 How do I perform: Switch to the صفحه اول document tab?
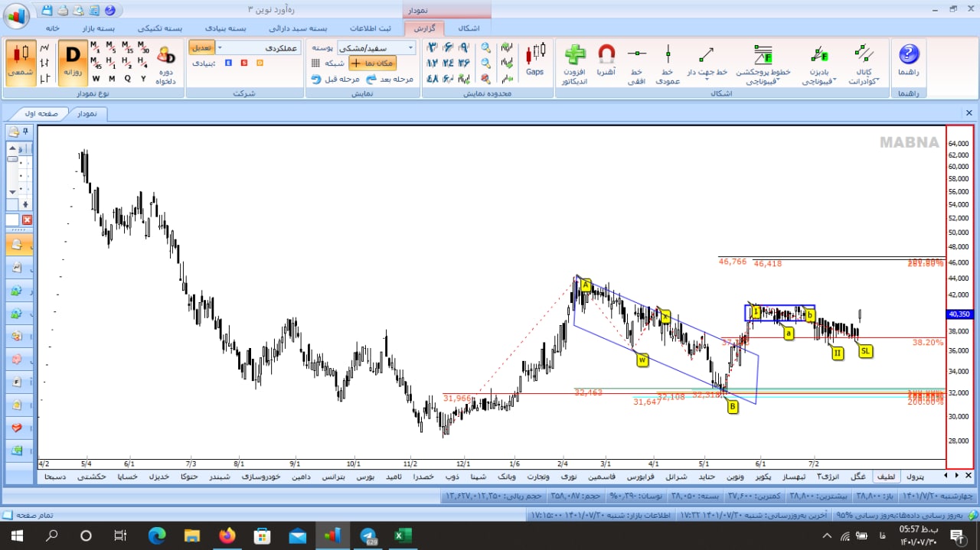coord(41,113)
